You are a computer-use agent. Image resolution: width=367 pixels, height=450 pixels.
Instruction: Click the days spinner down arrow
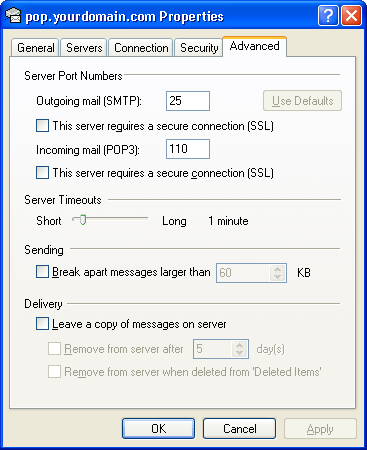239,353
